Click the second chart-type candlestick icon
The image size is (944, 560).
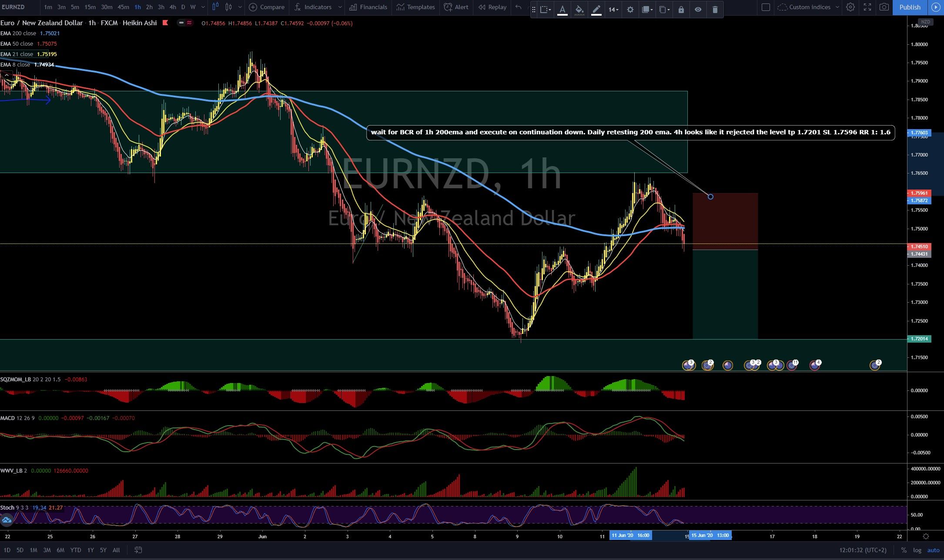point(229,7)
